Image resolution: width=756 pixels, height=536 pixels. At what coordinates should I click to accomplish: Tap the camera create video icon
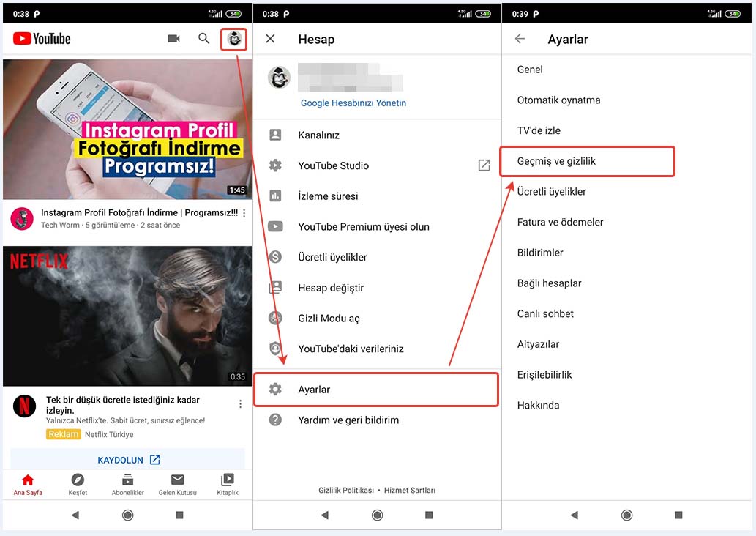click(x=173, y=39)
